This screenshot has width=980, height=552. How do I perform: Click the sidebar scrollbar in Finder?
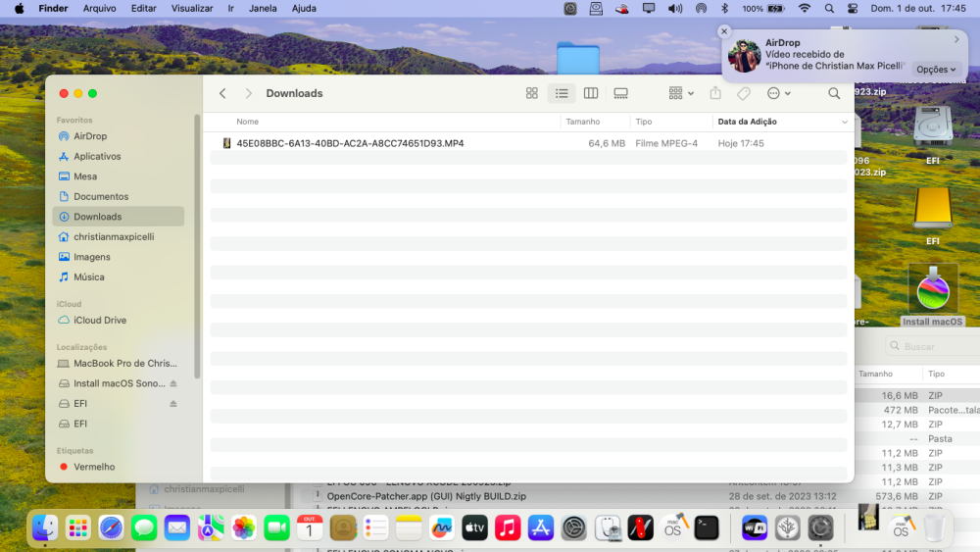[198, 247]
